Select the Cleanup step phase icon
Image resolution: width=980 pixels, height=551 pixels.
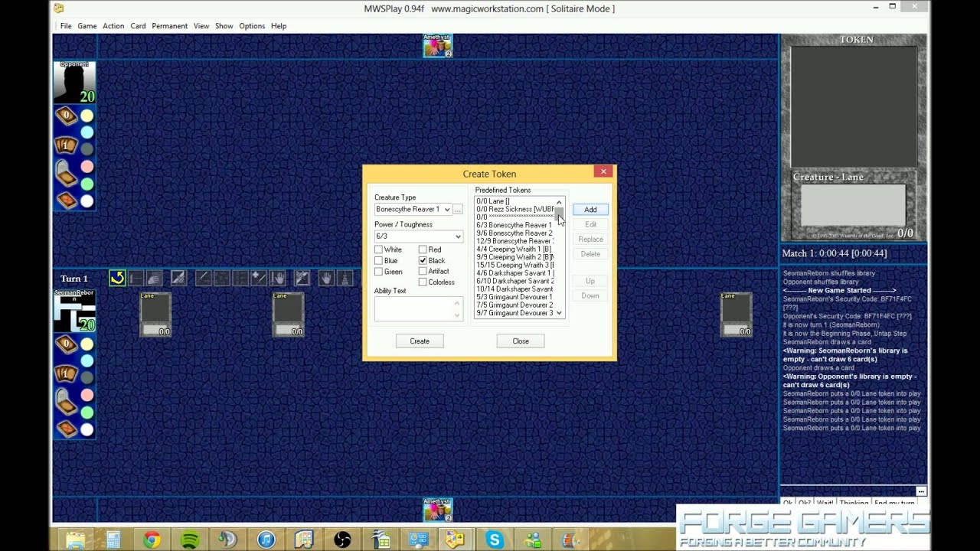(x=345, y=278)
